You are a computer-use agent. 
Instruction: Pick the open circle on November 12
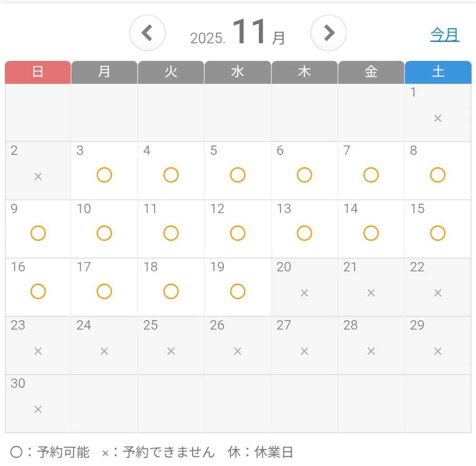click(x=238, y=233)
